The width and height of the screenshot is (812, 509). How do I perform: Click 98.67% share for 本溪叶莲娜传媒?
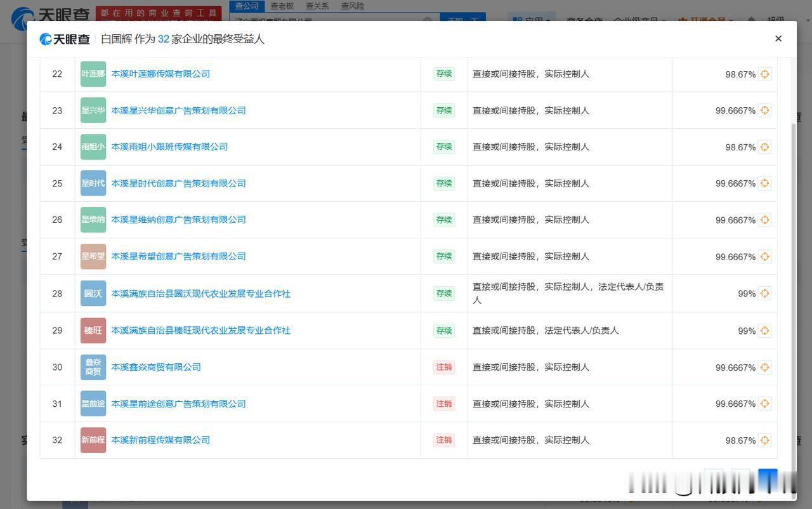coord(740,74)
